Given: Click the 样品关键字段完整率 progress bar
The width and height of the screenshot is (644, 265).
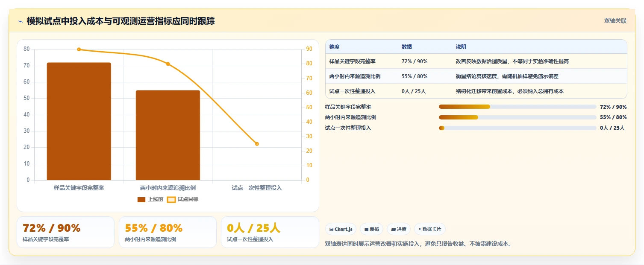Looking at the screenshot, I should [x=518, y=107].
